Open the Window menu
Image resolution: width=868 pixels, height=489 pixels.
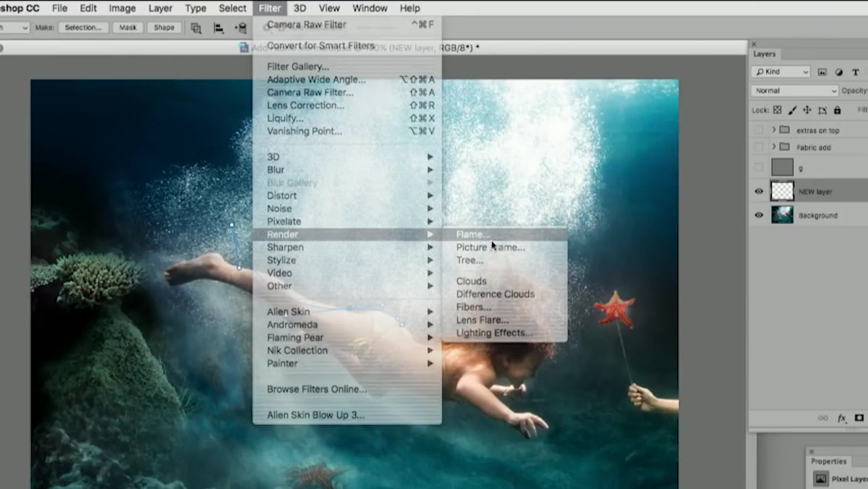[370, 8]
